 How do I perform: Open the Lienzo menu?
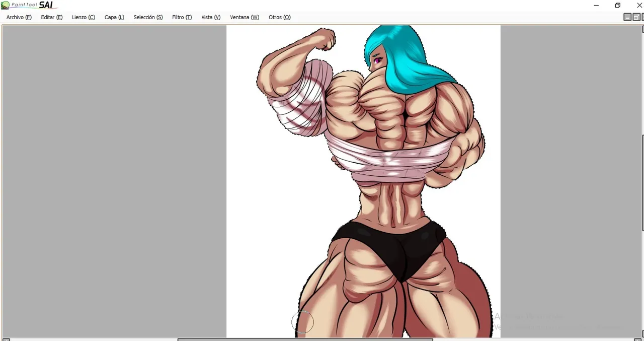83,17
